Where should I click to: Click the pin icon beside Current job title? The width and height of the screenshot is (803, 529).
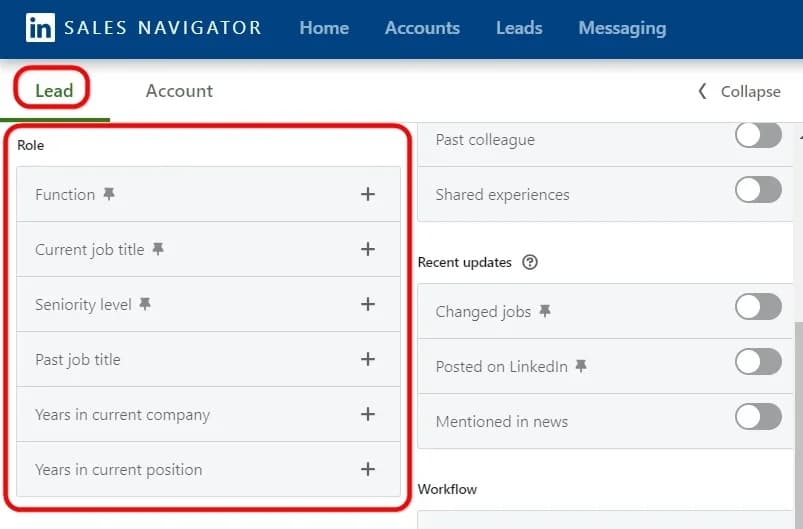point(158,249)
